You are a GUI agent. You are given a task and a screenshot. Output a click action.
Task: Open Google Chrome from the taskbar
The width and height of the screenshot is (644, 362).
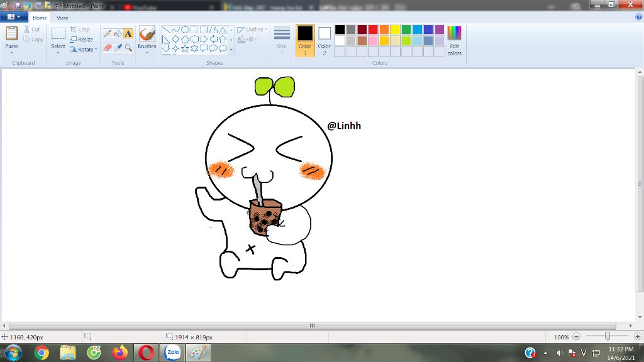tap(42, 353)
